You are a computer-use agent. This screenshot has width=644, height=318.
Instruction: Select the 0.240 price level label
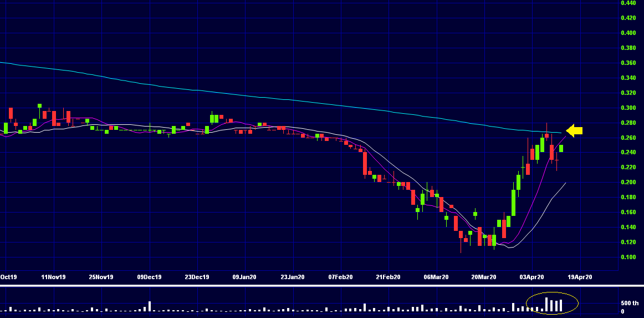click(629, 152)
